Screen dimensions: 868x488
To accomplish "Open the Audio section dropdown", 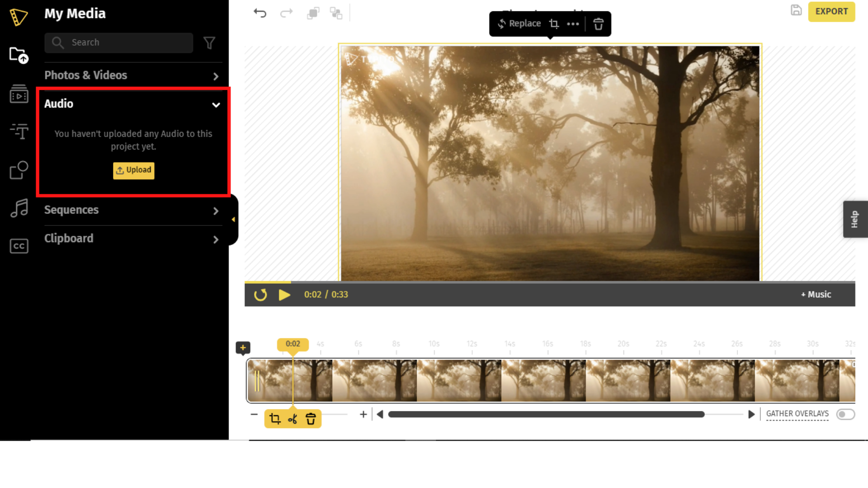I will tap(217, 104).
